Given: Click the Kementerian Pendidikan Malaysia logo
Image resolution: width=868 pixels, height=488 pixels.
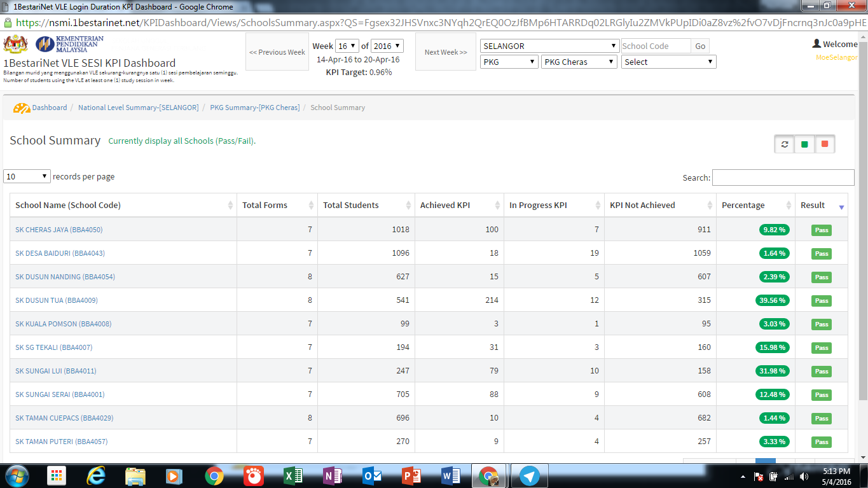Looking at the screenshot, I should pos(70,44).
